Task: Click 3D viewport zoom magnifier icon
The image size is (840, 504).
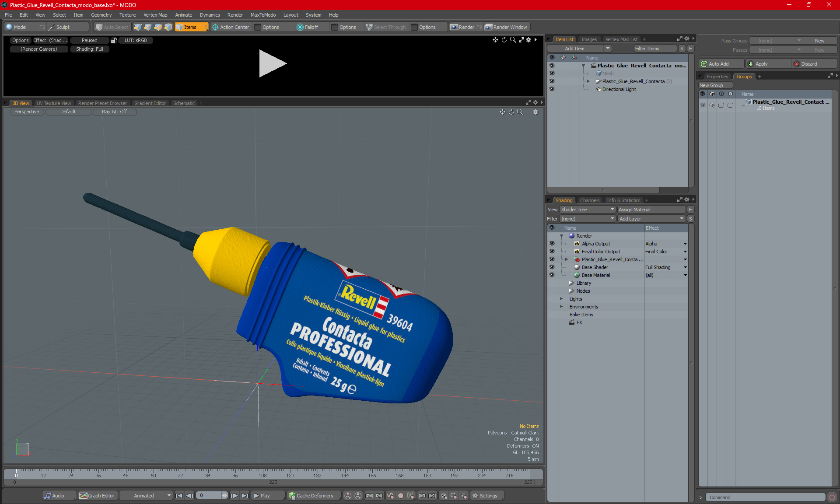Action: click(520, 112)
